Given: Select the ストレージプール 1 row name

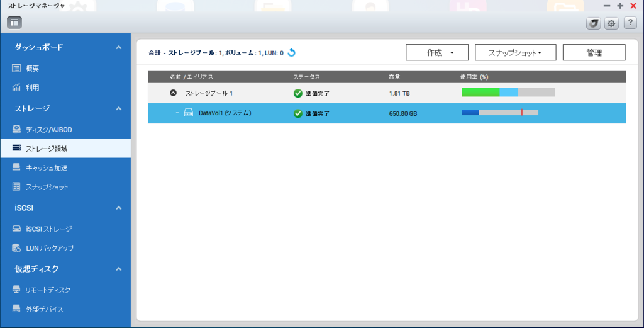Looking at the screenshot, I should (209, 93).
